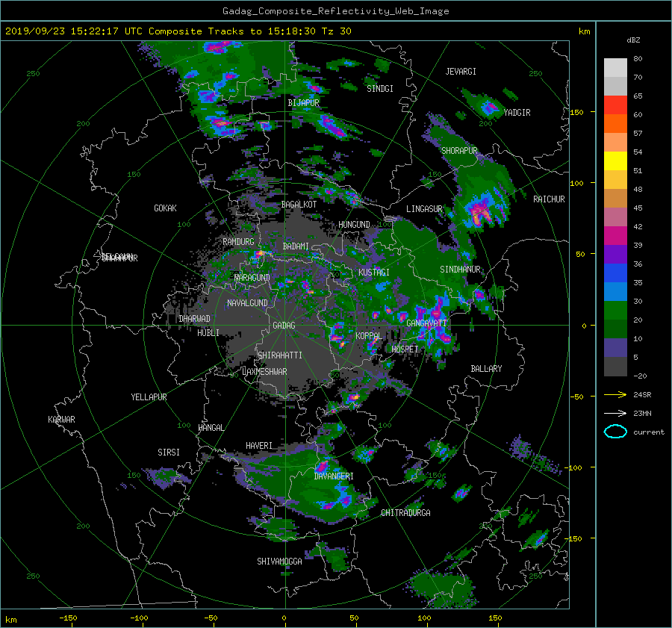672x628 pixels.
Task: Click the HOSPET city label
Action: [x=405, y=349]
